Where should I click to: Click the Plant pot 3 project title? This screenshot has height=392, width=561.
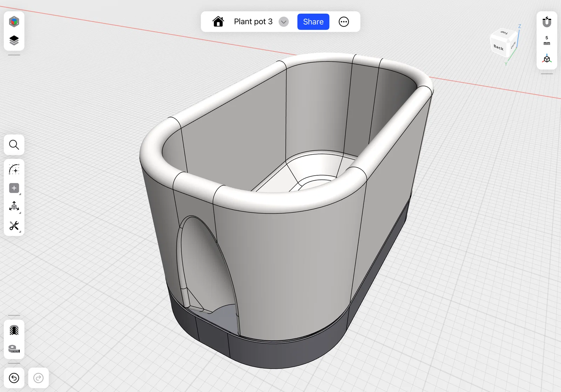tap(253, 22)
